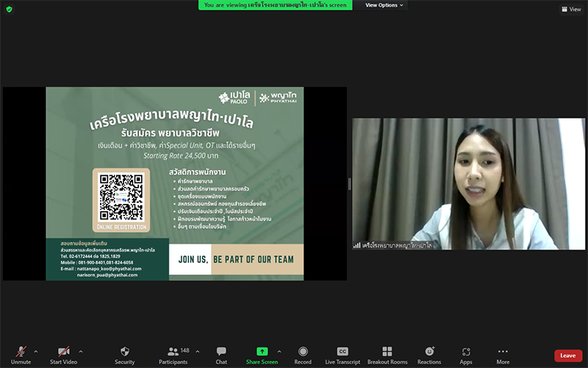Click 'ONLINE REGISTRATION' label under the QR code
The width and height of the screenshot is (588, 368).
pos(121,227)
